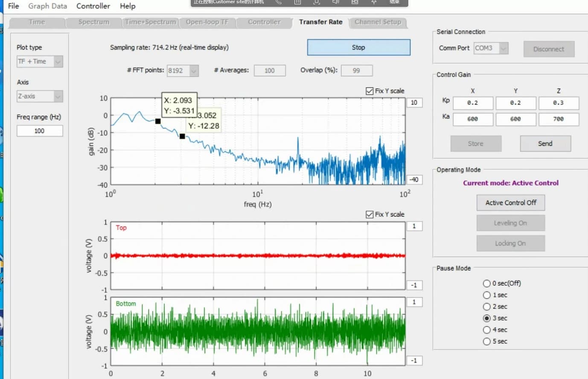Click the black data cursor marker at 3.052 Hz
Viewport: 588px width, 379px height.
182,136
